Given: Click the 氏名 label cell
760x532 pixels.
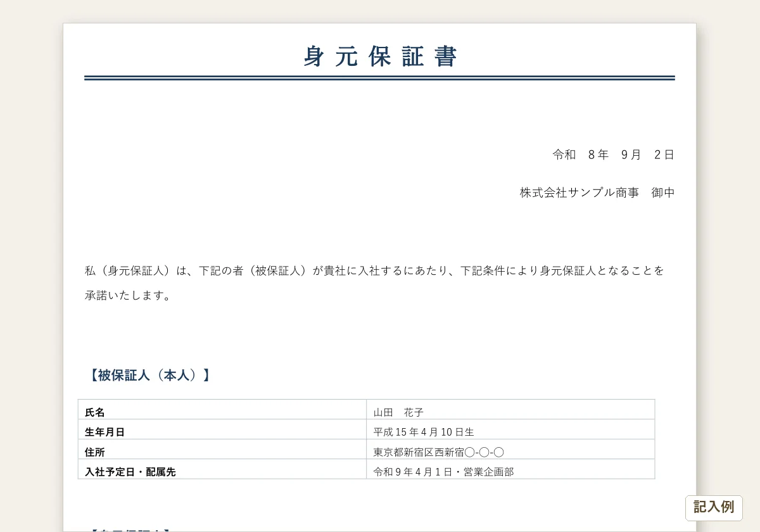Looking at the screenshot, I should click(222, 410).
